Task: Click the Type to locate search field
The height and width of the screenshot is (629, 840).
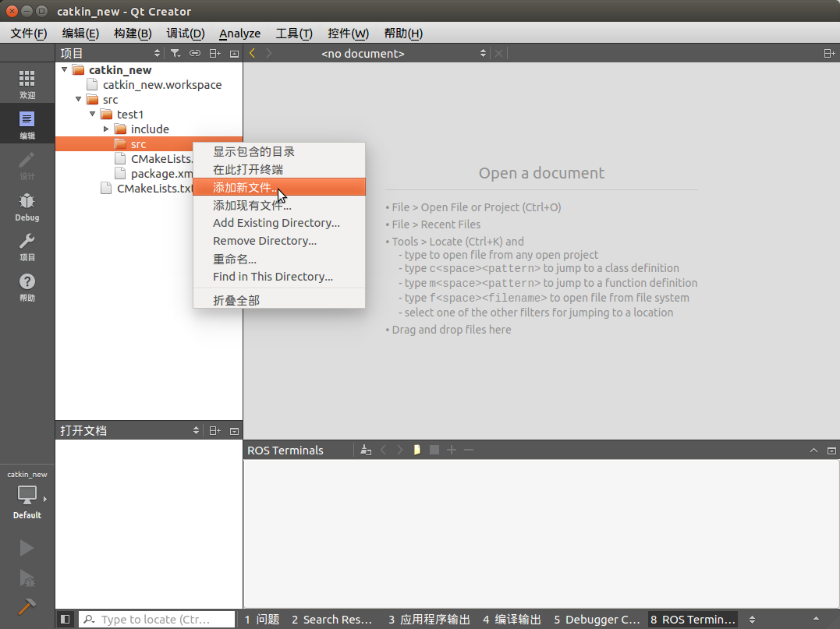Action: (157, 620)
